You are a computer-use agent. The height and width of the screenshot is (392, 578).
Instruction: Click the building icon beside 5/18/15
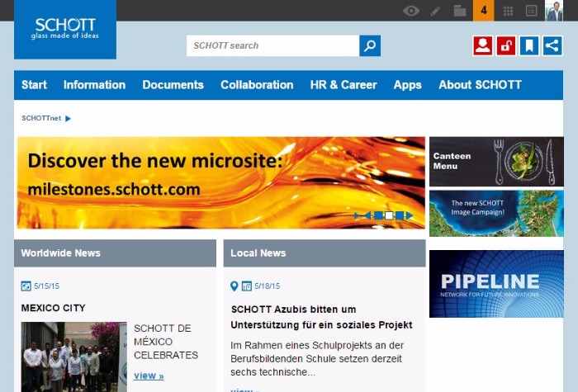click(x=247, y=286)
